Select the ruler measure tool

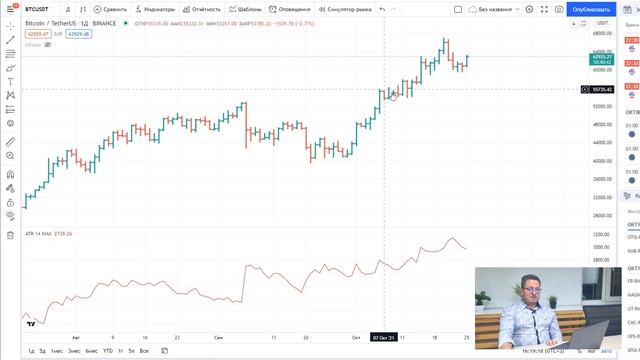coord(11,142)
